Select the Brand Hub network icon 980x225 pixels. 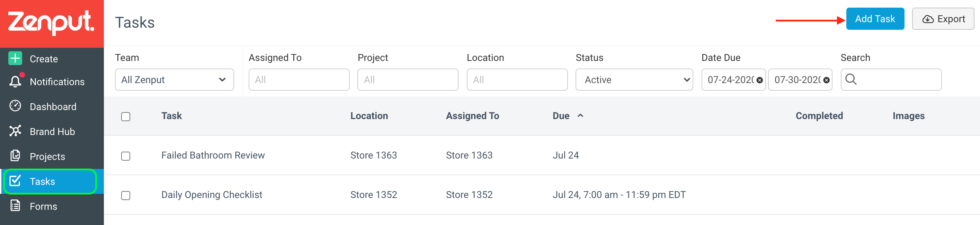(x=15, y=131)
